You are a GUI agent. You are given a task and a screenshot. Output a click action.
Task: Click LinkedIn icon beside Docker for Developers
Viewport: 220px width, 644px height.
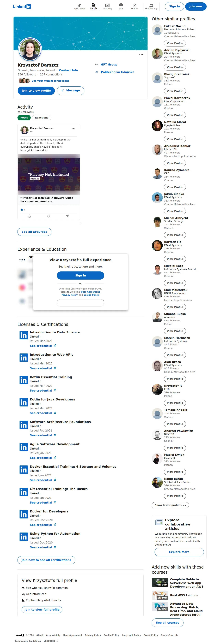[x=23, y=515]
